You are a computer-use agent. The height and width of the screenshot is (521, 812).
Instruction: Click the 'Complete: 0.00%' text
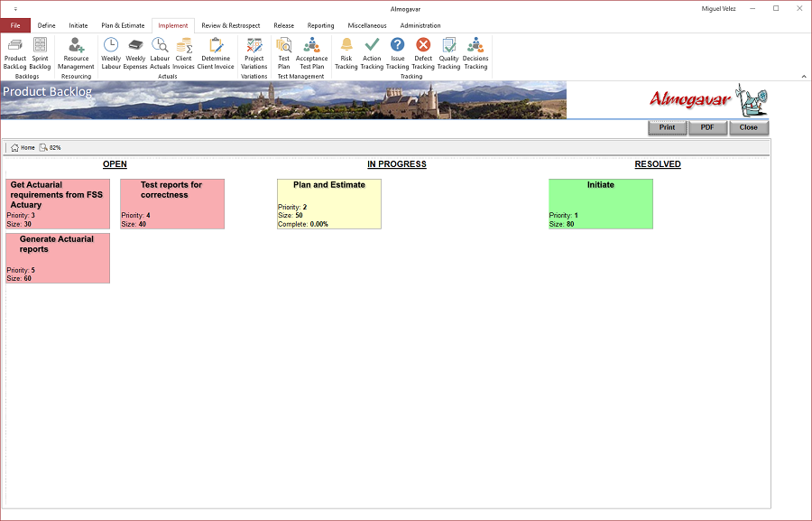303,225
